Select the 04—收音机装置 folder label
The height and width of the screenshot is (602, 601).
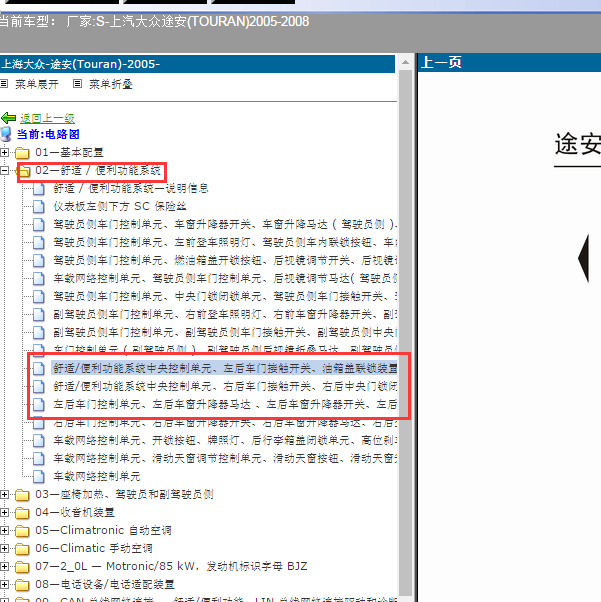coord(75,513)
